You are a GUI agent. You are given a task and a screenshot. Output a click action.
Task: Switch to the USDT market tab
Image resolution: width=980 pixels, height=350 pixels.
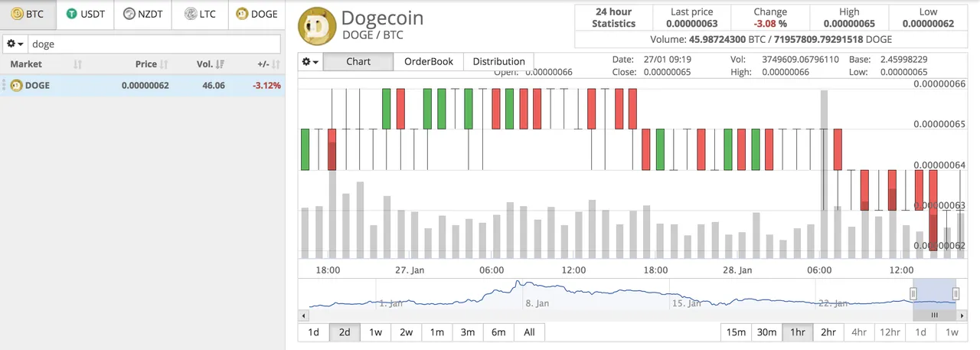pos(86,14)
